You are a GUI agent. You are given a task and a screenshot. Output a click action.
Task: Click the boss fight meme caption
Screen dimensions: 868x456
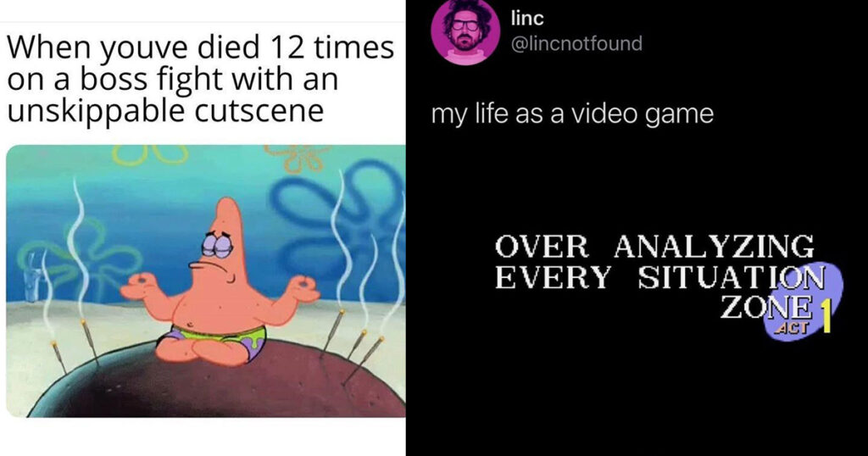click(200, 79)
